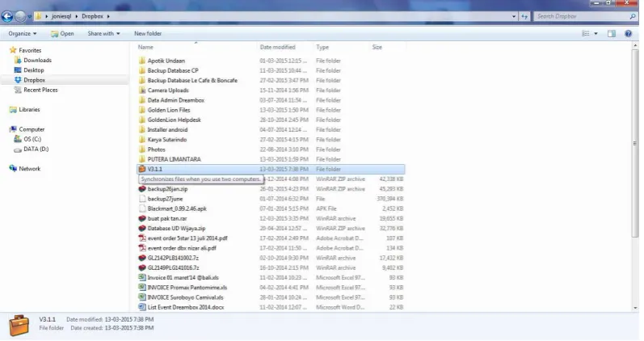Viewport: 644px width, 341px height.
Task: Go back with the Back arrow button
Action: tap(7, 16)
